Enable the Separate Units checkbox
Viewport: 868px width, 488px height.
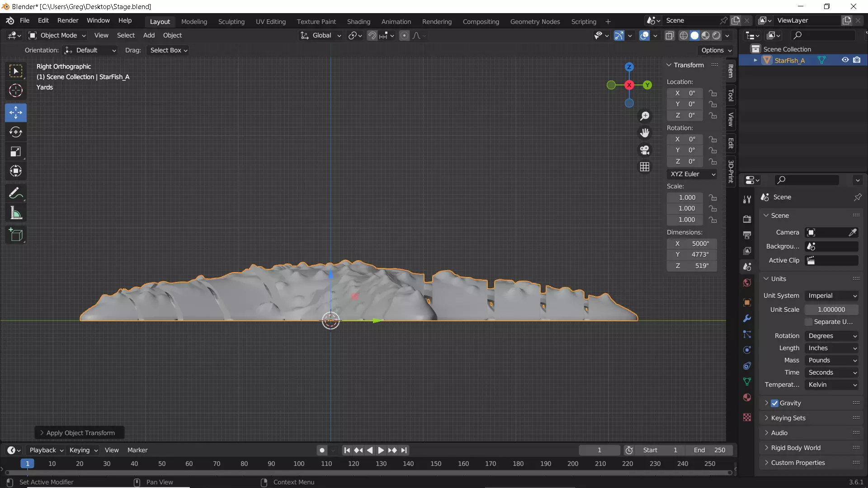[x=809, y=322]
